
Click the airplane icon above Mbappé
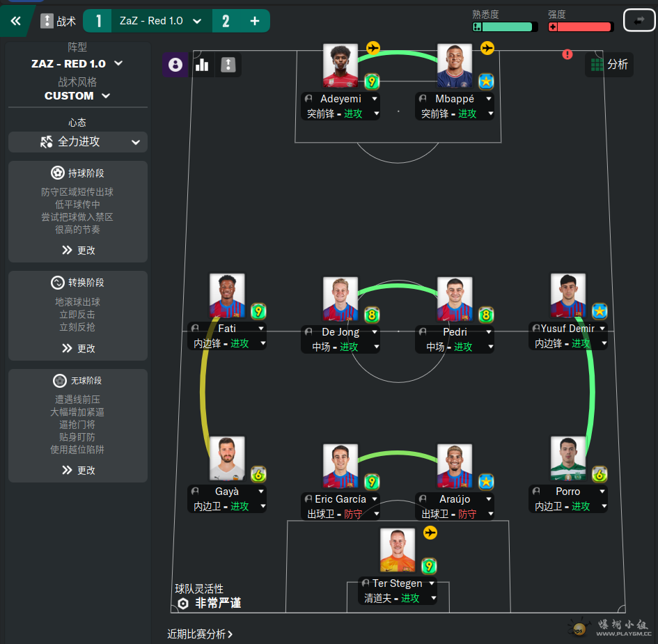[487, 48]
